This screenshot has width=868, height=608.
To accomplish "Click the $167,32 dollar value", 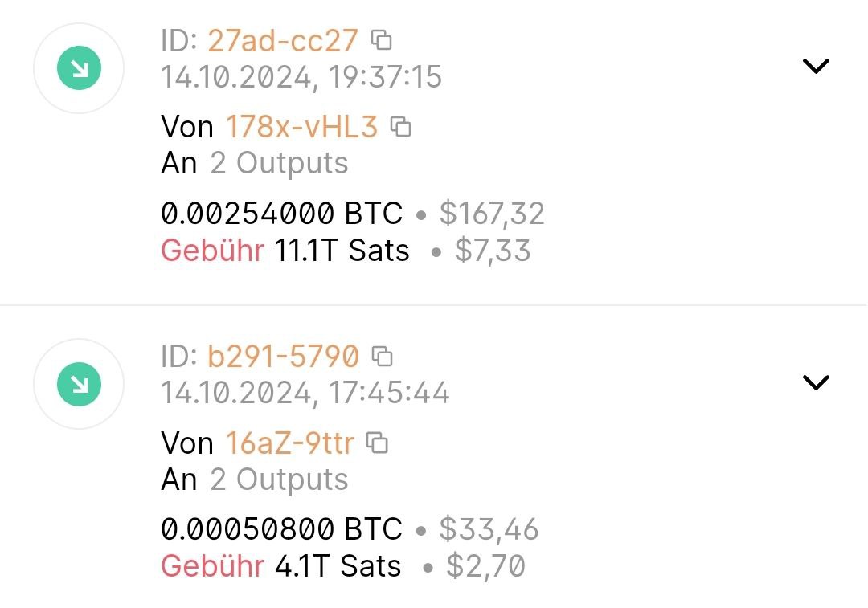I will pos(492,214).
